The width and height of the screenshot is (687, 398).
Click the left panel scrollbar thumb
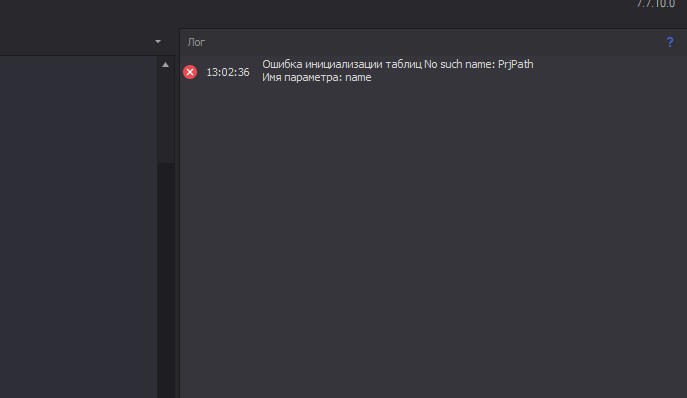pos(166,118)
